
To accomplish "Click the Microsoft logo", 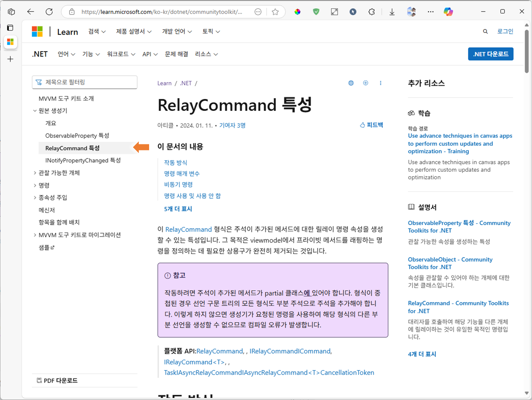I will 37,32.
